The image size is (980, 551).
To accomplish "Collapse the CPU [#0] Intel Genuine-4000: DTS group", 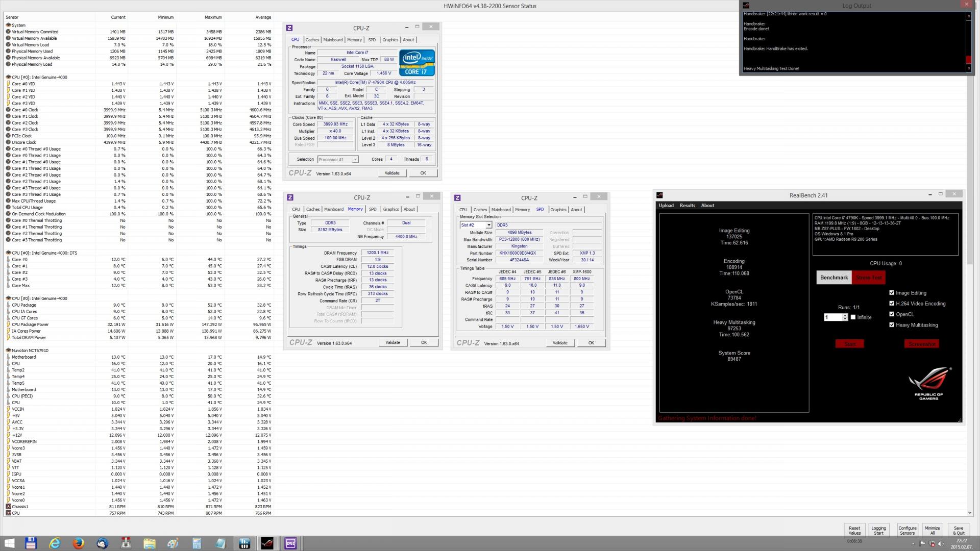I will click(x=8, y=253).
